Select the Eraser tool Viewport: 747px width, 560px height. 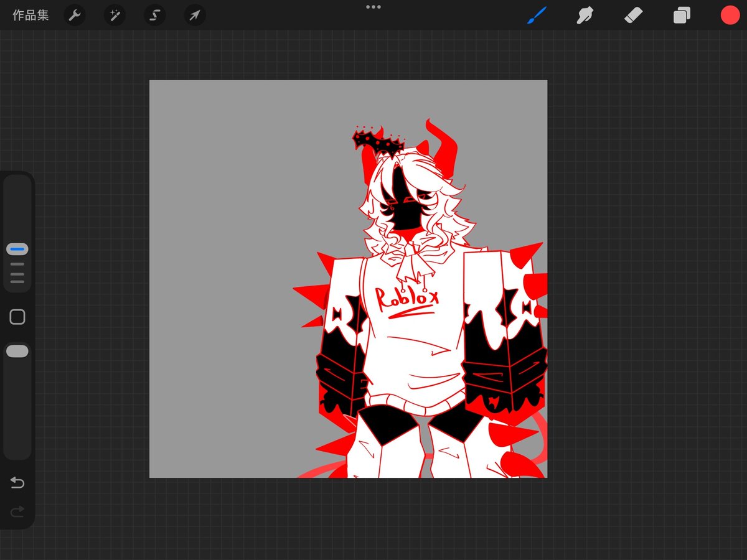click(633, 16)
